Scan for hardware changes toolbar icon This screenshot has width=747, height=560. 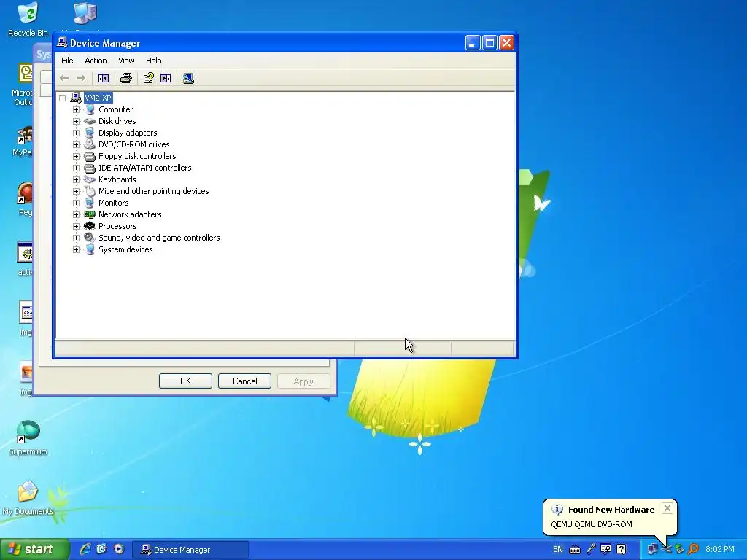click(x=188, y=78)
